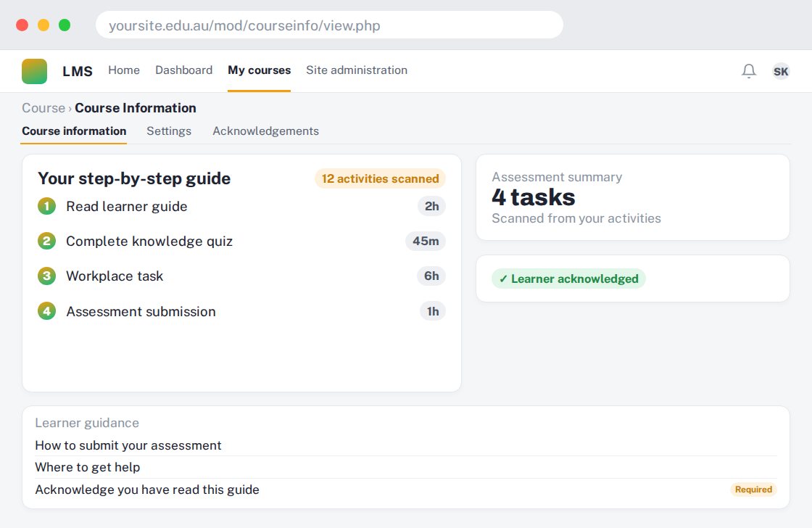Click the step 3 number badge
812x528 pixels.
pyautogui.click(x=46, y=276)
